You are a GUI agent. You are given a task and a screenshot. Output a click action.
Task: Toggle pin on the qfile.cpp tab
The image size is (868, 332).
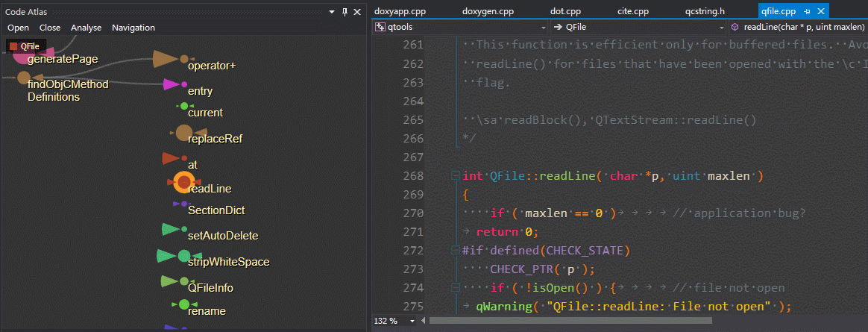808,11
